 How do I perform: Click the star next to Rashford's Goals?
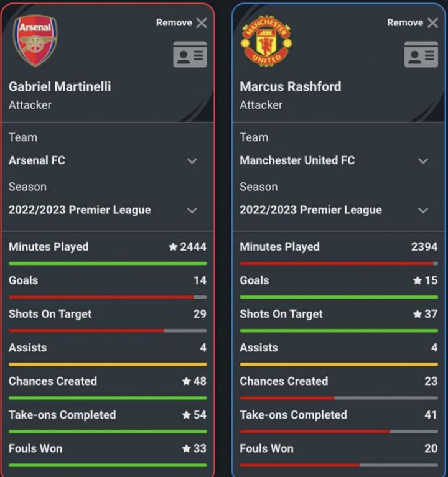(418, 280)
